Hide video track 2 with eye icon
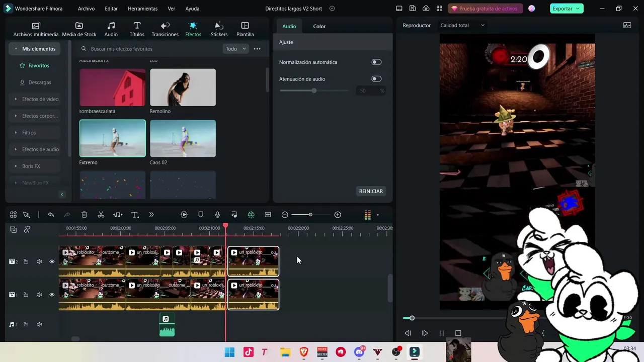 coord(52,261)
